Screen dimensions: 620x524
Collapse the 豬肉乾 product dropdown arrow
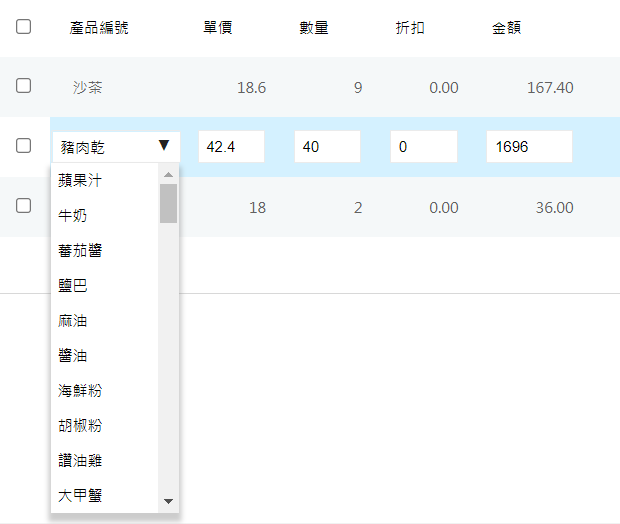(x=164, y=145)
